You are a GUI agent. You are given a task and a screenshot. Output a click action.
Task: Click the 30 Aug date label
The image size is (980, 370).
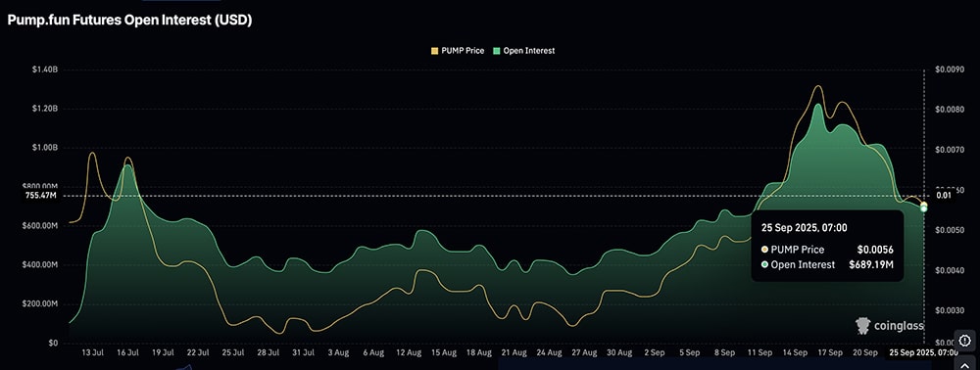pyautogui.click(x=619, y=353)
